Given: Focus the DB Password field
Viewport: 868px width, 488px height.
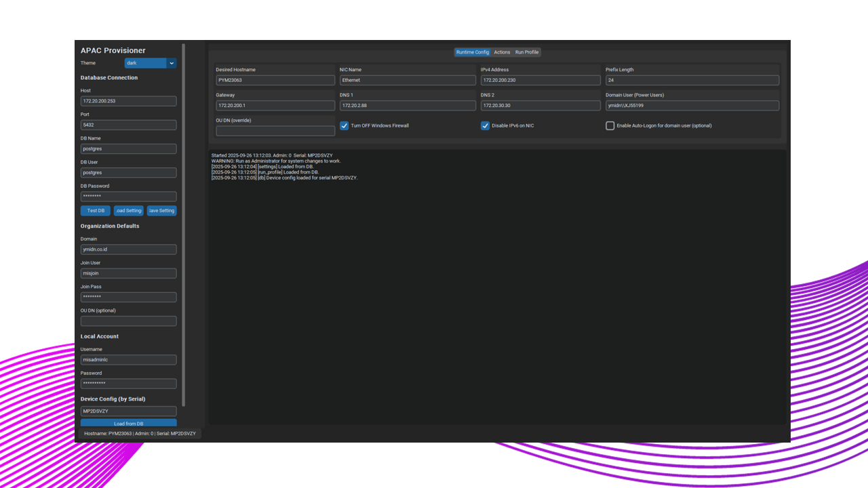Looking at the screenshot, I should point(128,197).
